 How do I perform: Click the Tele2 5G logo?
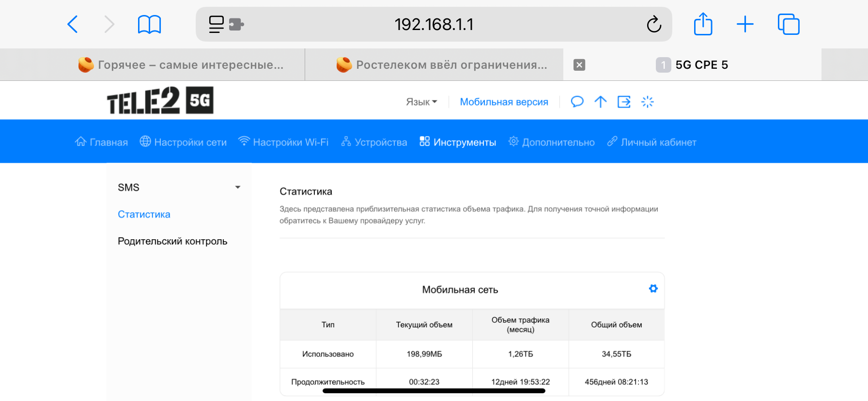pos(160,100)
